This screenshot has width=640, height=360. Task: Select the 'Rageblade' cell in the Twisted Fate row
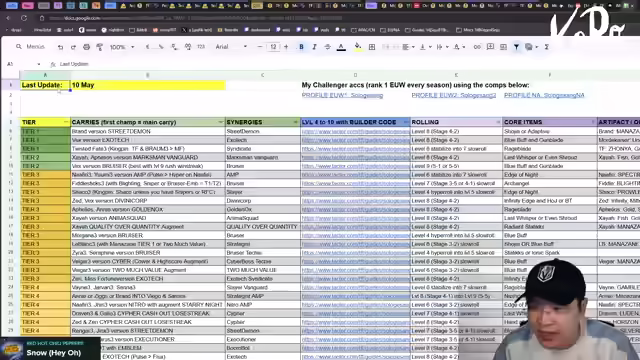click(x=550, y=149)
